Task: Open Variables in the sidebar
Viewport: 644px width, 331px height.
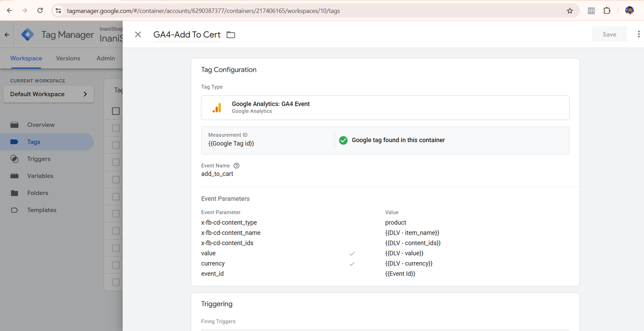Action: 47,176
